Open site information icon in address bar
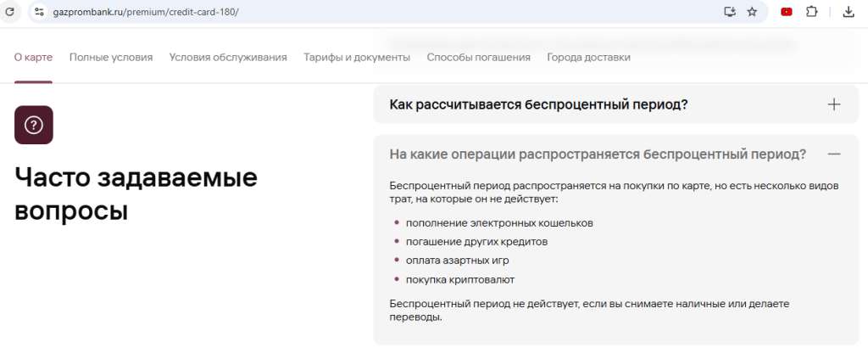The image size is (868, 348). coord(38,12)
